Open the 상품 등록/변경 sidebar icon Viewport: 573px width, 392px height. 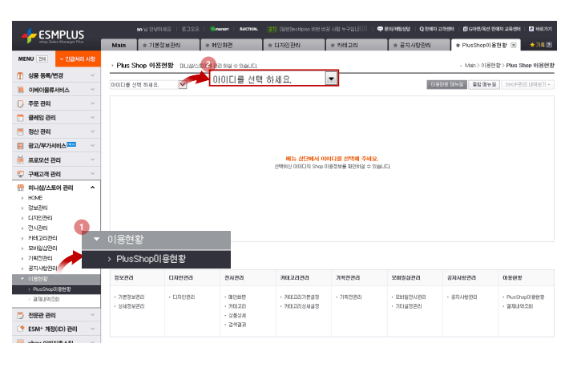(21, 75)
